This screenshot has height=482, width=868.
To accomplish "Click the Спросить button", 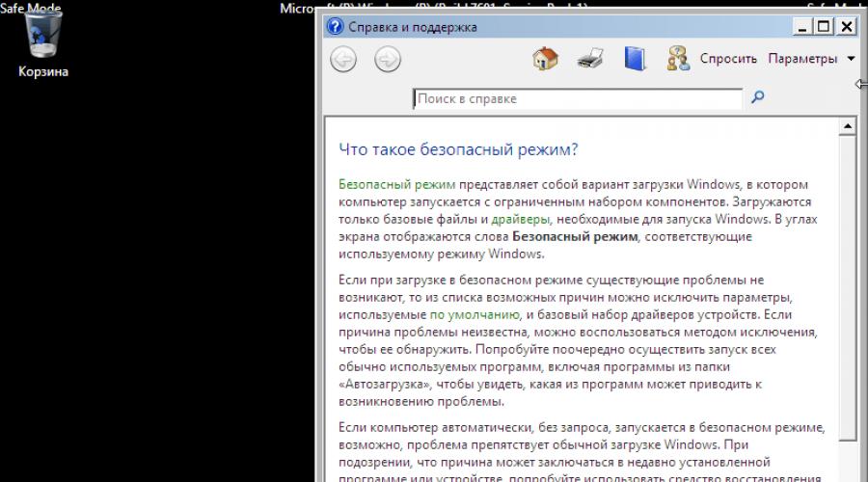I will 728,59.
